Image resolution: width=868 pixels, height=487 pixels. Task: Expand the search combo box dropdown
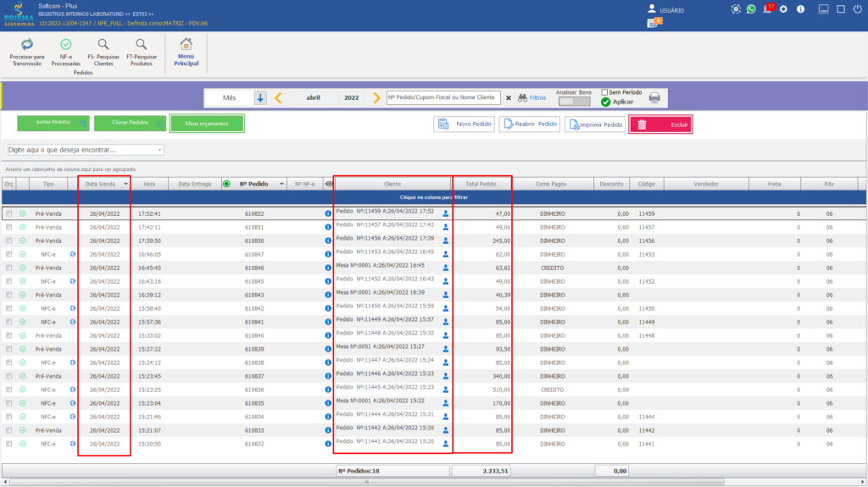coord(159,150)
